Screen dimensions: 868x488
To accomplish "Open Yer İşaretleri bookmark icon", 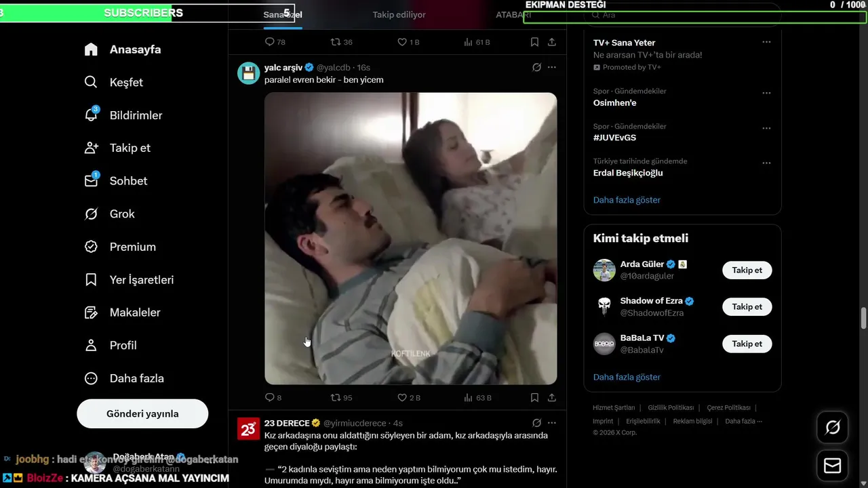I will [91, 279].
